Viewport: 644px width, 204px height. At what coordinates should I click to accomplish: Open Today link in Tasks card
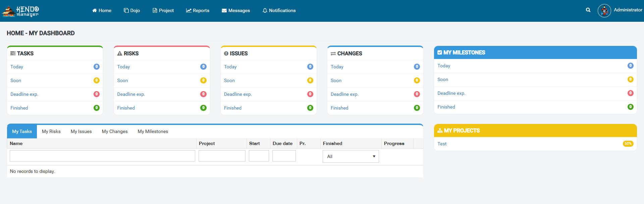pyautogui.click(x=17, y=67)
